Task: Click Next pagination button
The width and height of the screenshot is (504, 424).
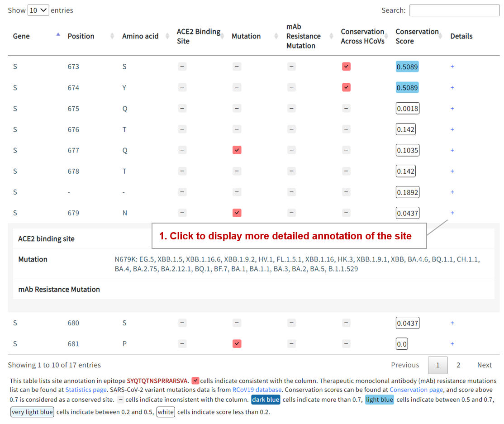Action: coord(484,365)
